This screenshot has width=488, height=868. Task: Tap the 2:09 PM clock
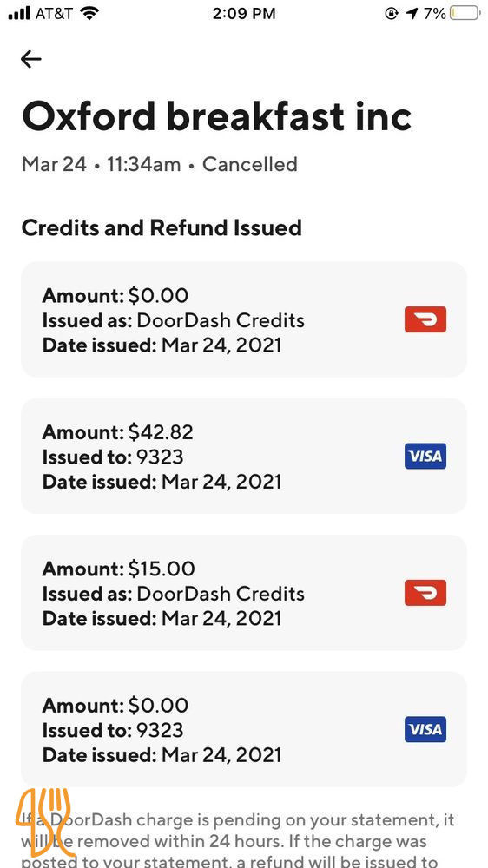click(244, 14)
